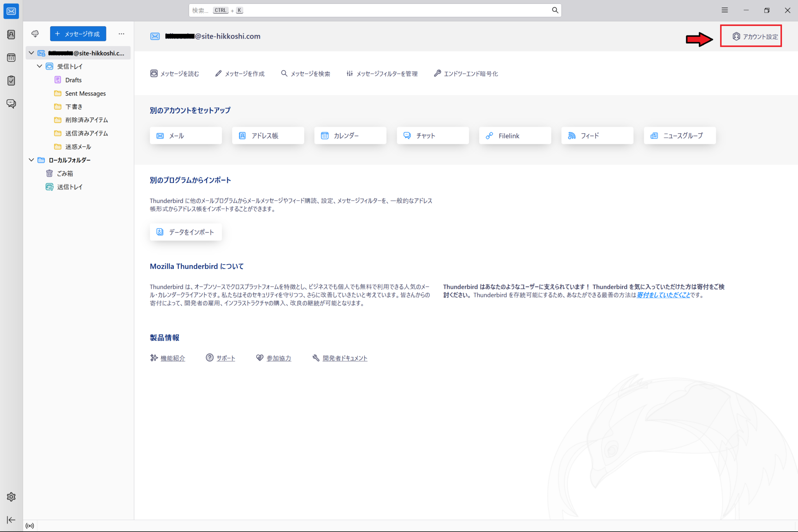This screenshot has width=798, height=532.
Task: Open アカウント設定 account settings
Action: [x=755, y=36]
